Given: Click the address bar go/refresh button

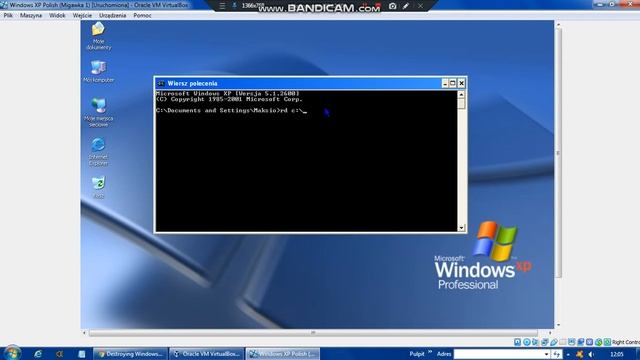Looking at the screenshot, I should click(556, 354).
